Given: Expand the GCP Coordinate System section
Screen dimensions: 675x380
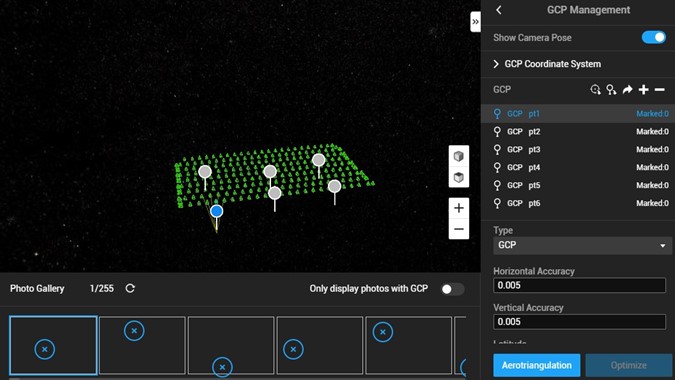Looking at the screenshot, I should [x=547, y=64].
